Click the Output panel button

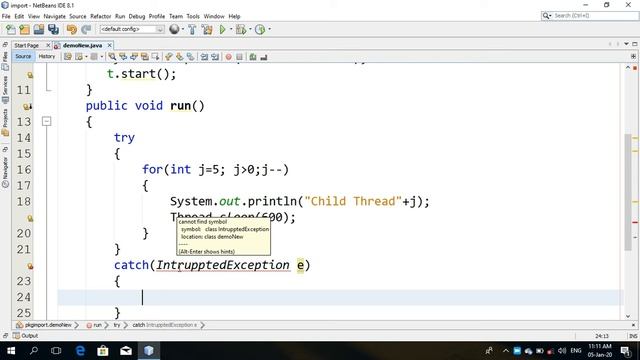click(x=25, y=336)
